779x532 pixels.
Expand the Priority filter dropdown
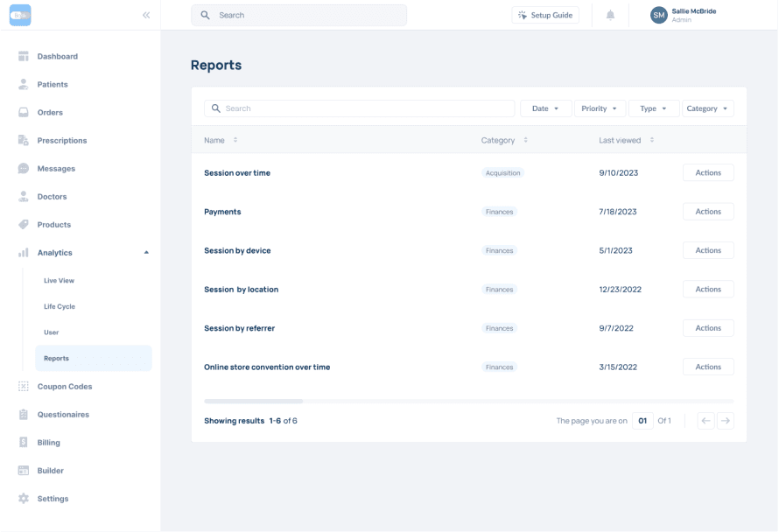pyautogui.click(x=600, y=108)
